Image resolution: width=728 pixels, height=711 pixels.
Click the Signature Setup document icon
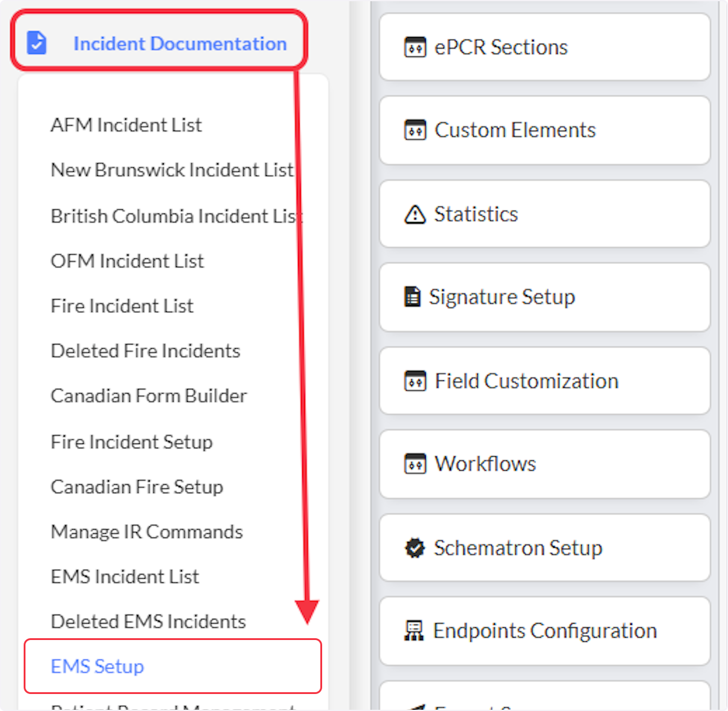pyautogui.click(x=413, y=297)
